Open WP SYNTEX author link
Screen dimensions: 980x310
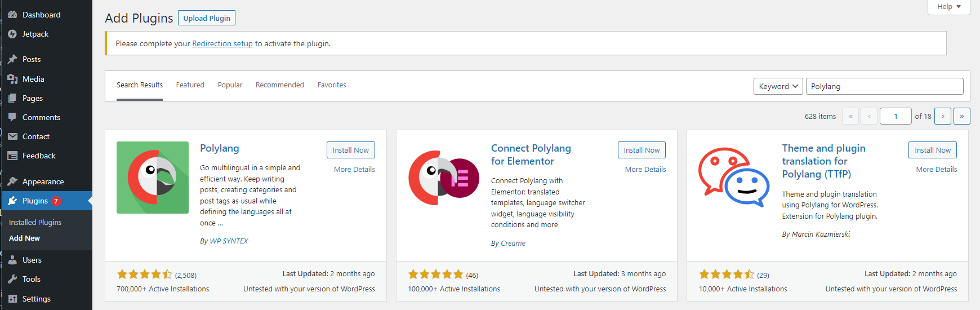click(x=229, y=241)
